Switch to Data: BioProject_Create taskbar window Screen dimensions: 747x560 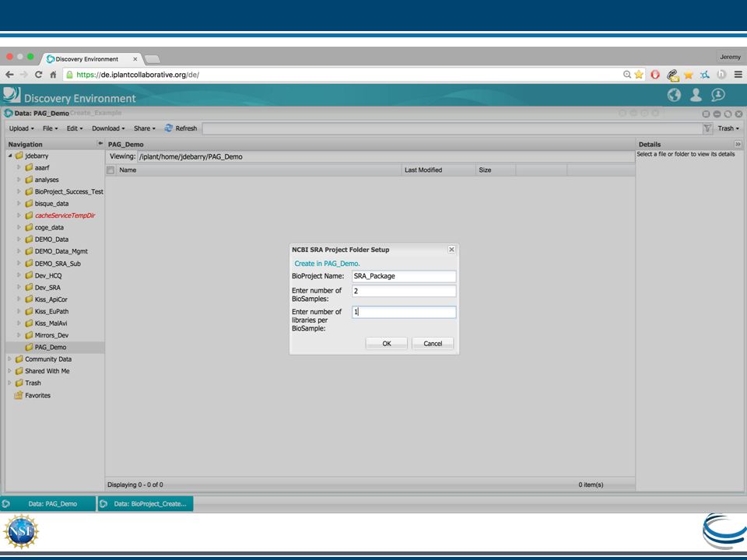[x=146, y=504]
